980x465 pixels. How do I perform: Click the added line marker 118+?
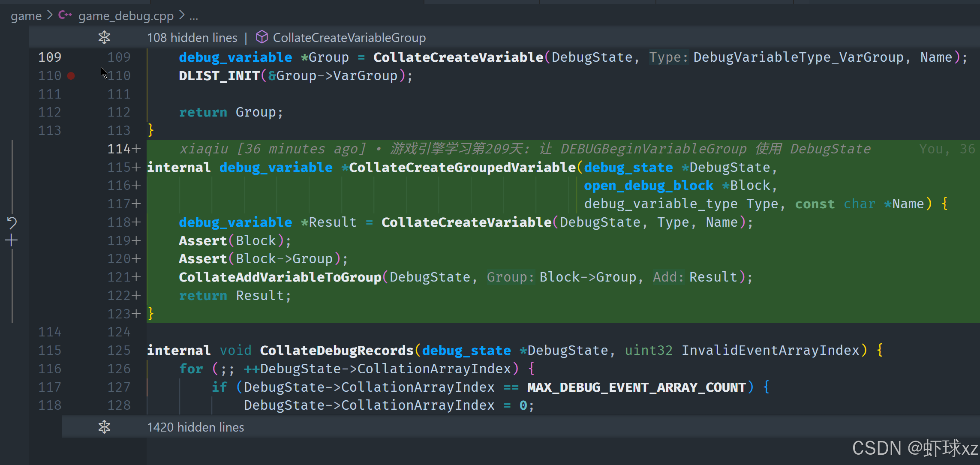pyautogui.click(x=124, y=222)
